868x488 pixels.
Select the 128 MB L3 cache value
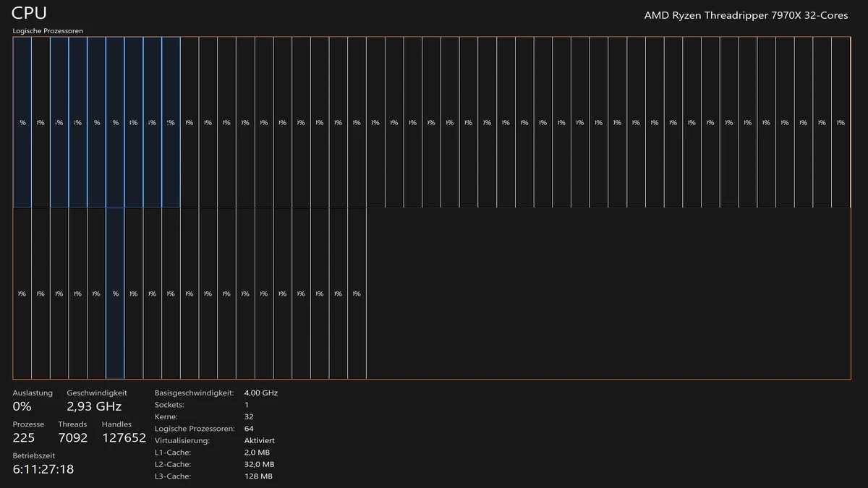coord(258,476)
